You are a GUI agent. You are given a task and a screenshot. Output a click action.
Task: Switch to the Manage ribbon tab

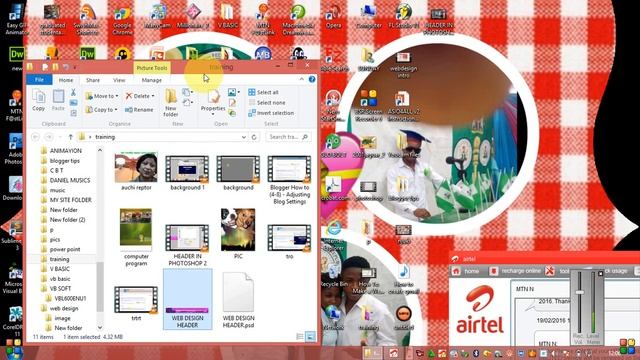click(151, 80)
